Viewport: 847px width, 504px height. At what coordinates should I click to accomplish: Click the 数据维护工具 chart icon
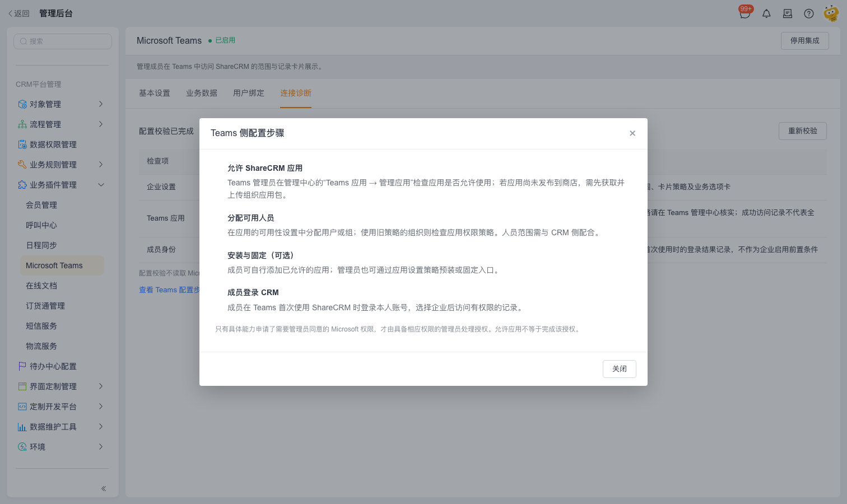[22, 427]
